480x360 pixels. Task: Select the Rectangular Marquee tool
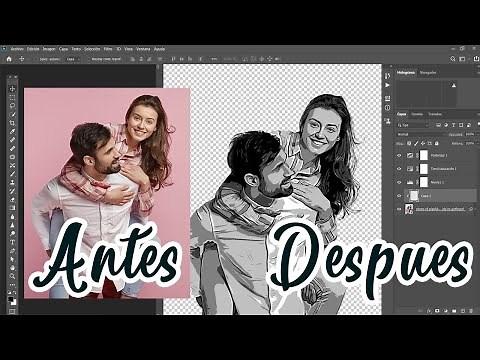[x=12, y=97]
